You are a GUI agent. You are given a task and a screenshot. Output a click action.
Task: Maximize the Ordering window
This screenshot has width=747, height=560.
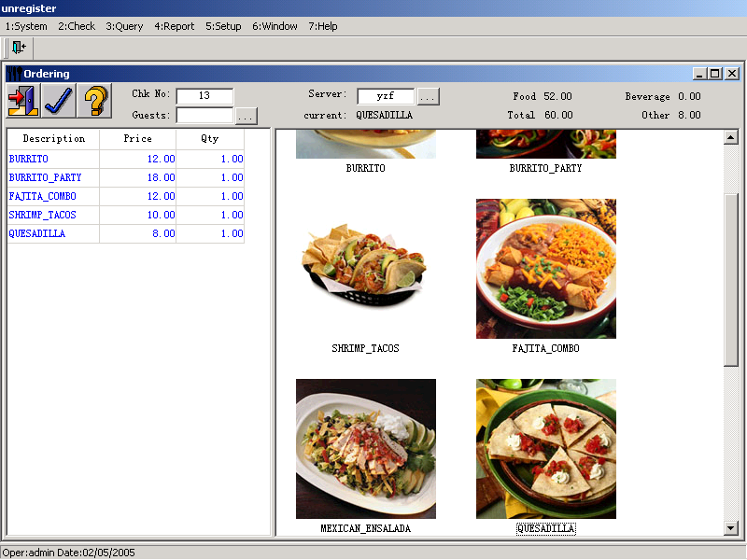click(x=714, y=74)
